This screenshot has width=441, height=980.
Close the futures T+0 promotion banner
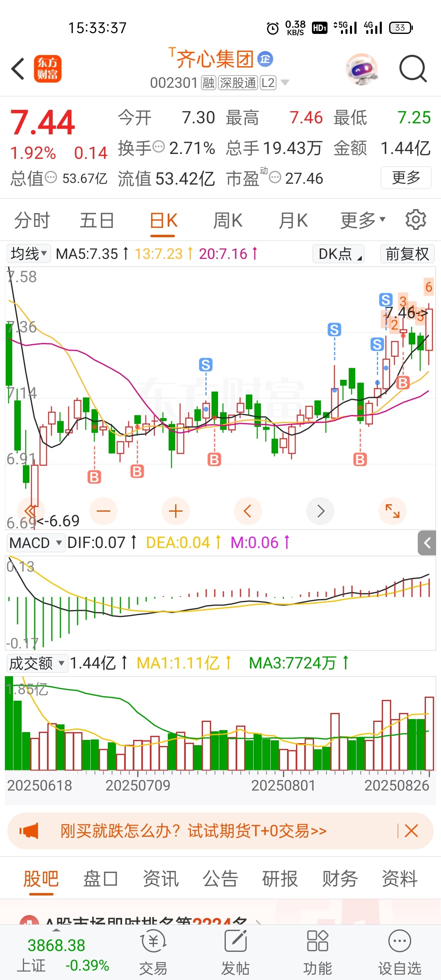point(411,831)
